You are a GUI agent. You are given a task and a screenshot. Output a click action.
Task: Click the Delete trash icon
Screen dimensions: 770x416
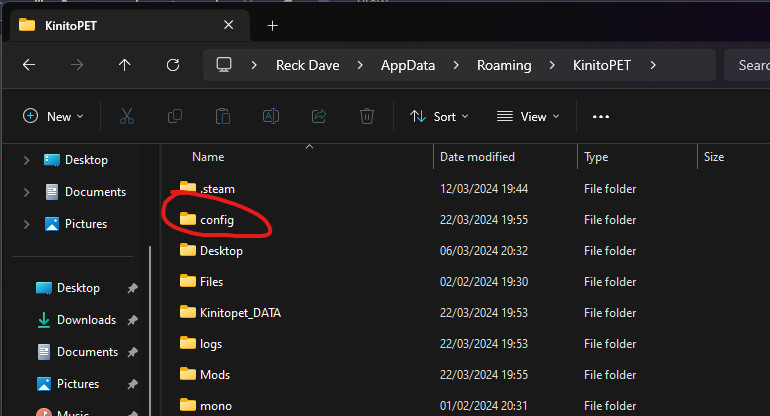coord(367,117)
